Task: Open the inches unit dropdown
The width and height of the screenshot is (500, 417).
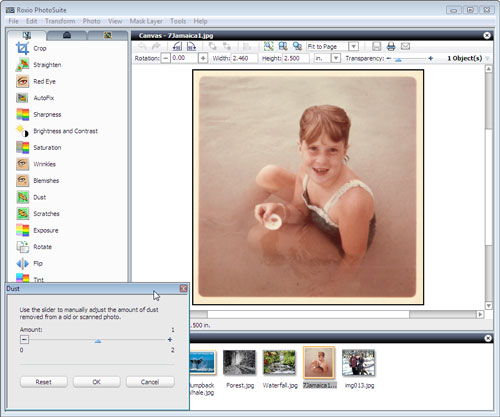Action: (336, 58)
